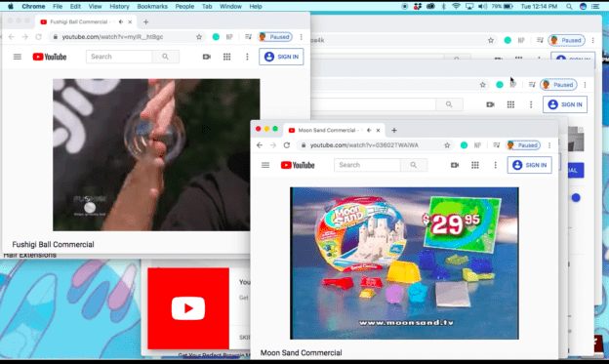Open Chrome three-dot menu in Moon Sand window
The width and height of the screenshot is (609, 364).
[x=549, y=145]
